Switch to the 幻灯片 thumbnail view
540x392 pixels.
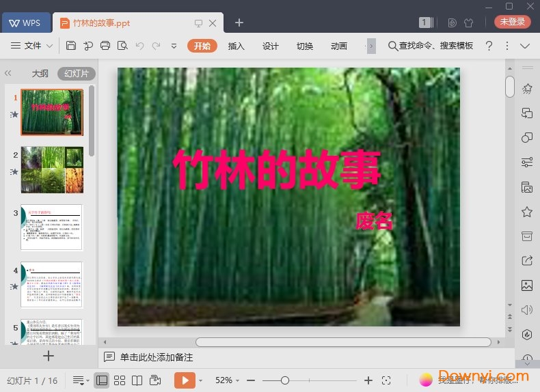(x=77, y=73)
